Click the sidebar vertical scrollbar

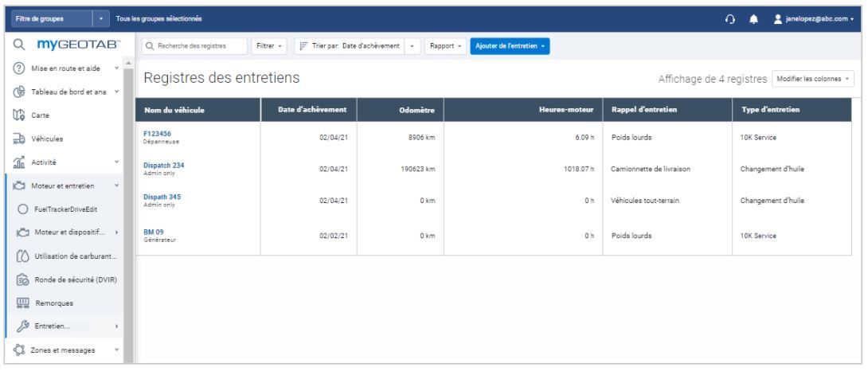127,199
